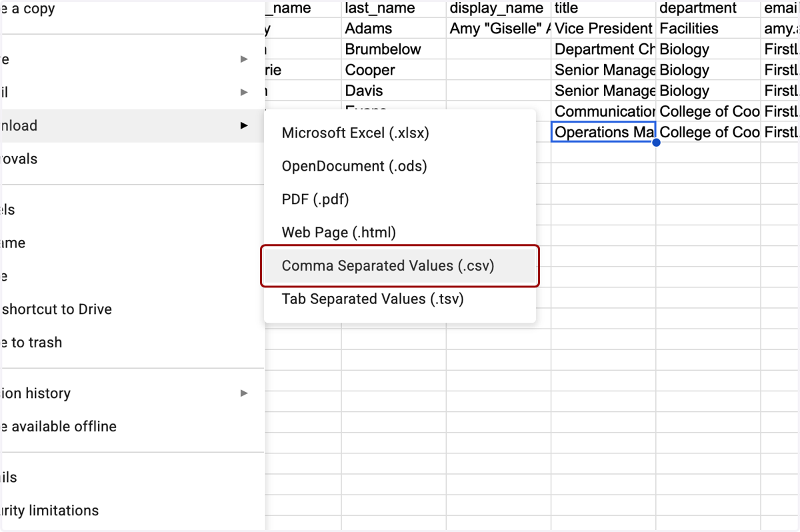This screenshot has width=800, height=532.
Task: Select the Vice President title cell
Action: click(603, 29)
